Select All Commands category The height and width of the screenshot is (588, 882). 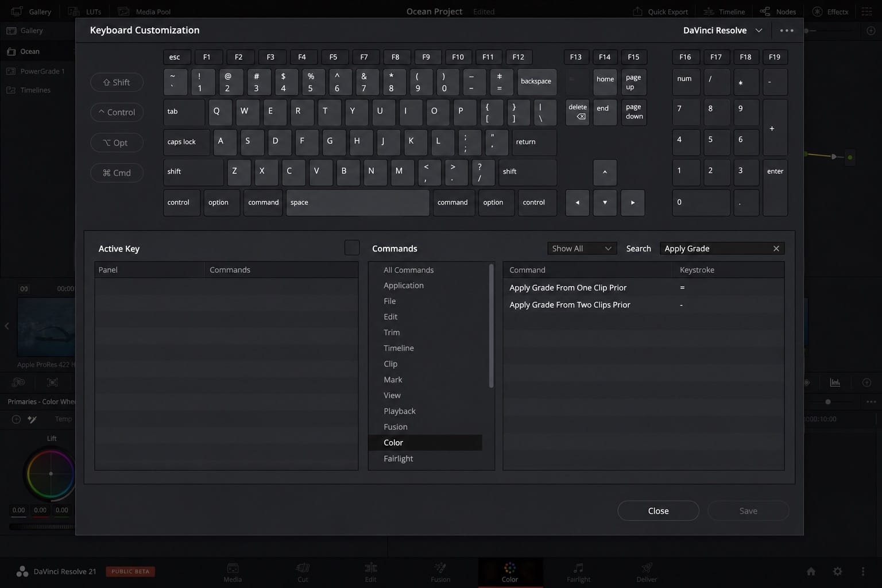click(425, 270)
